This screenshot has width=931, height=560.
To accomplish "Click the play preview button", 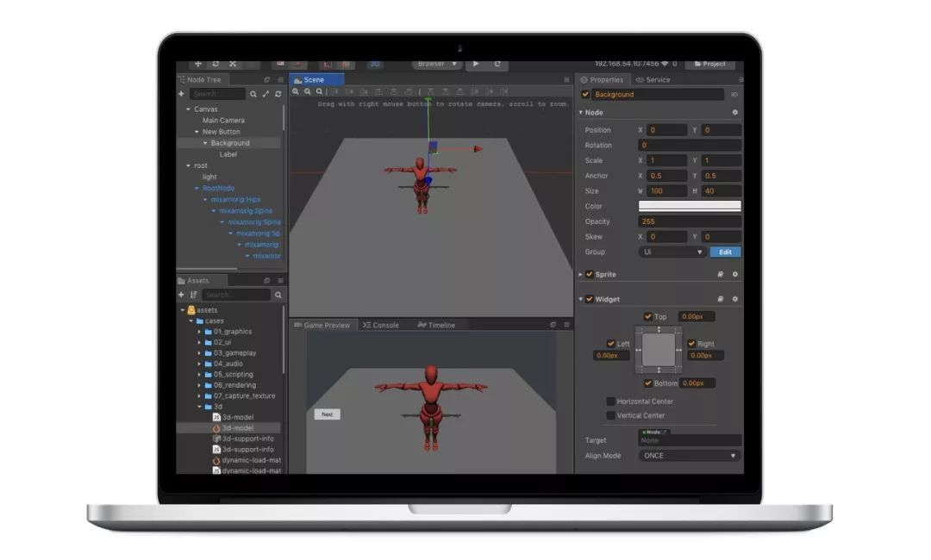I will (x=476, y=64).
